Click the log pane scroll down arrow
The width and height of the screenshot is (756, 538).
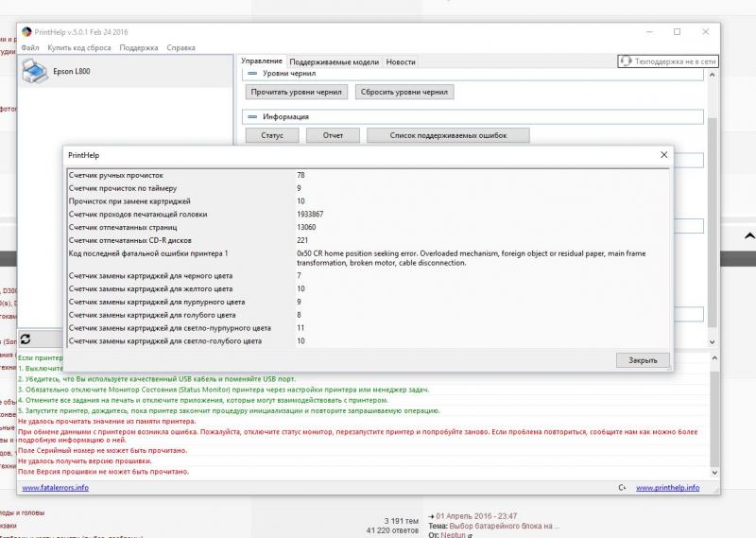tap(714, 473)
